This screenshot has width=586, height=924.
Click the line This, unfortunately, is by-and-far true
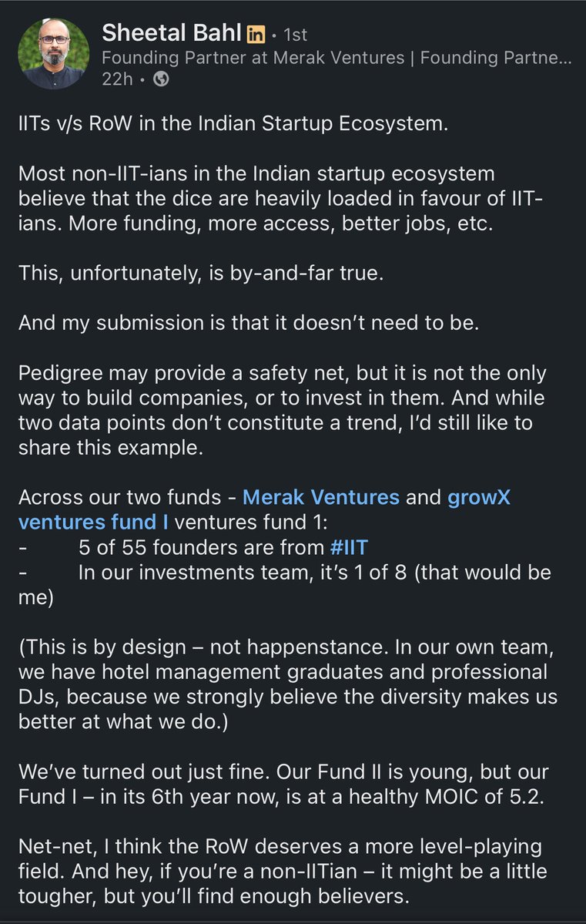[x=200, y=273]
